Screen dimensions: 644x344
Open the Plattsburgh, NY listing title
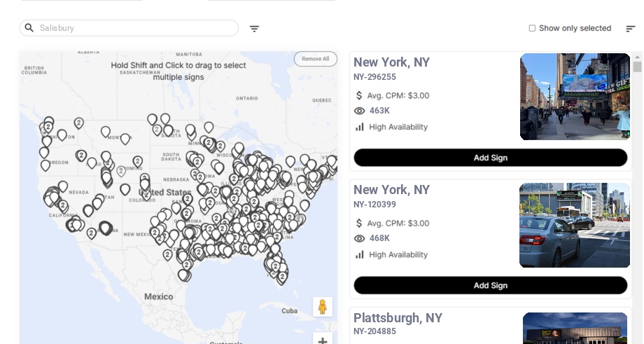[x=398, y=317]
